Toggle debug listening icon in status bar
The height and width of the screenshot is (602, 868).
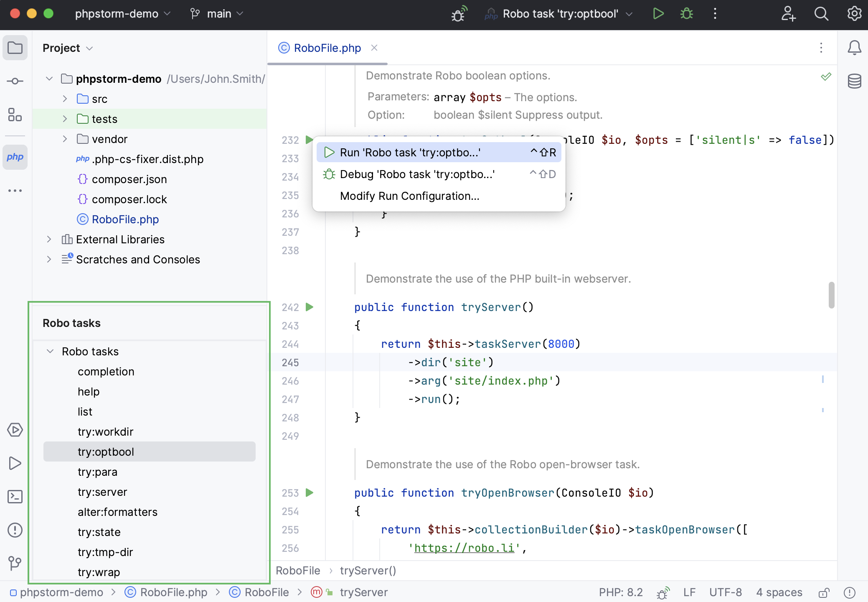[x=663, y=592]
